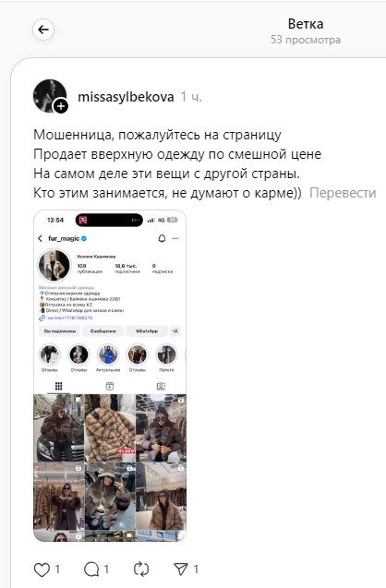Click the grid tab icon in screenshot
The image size is (386, 588).
58,386
